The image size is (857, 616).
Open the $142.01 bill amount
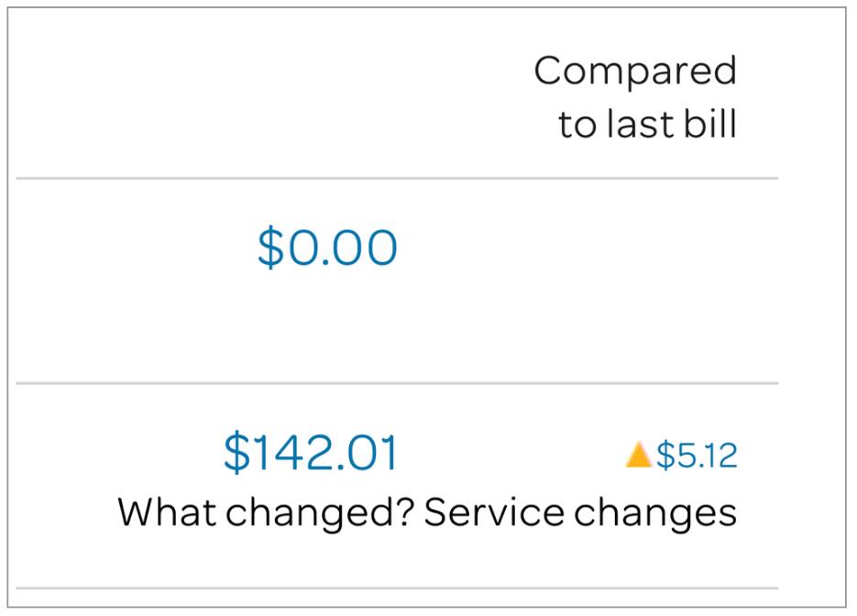[311, 453]
